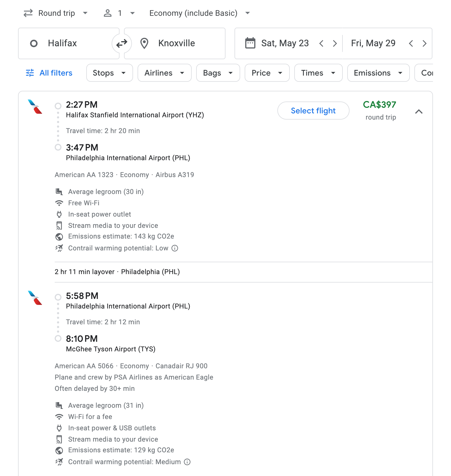This screenshot has width=451, height=476.
Task: Click the Select flight button
Action: [x=313, y=111]
